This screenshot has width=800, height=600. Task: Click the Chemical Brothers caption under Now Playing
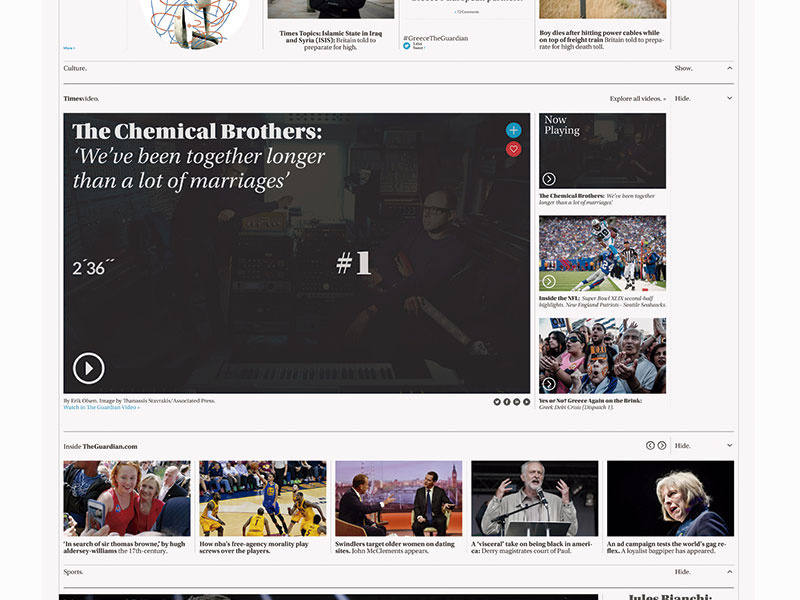tap(597, 199)
